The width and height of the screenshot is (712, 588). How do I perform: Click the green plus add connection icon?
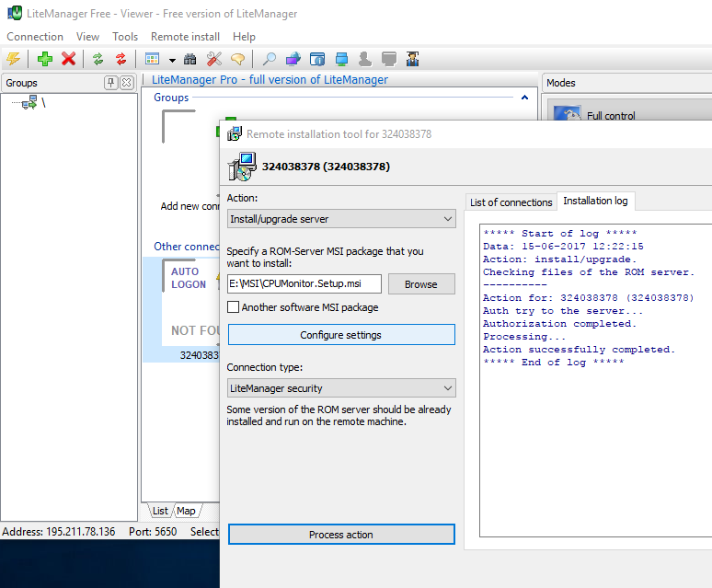click(44, 59)
